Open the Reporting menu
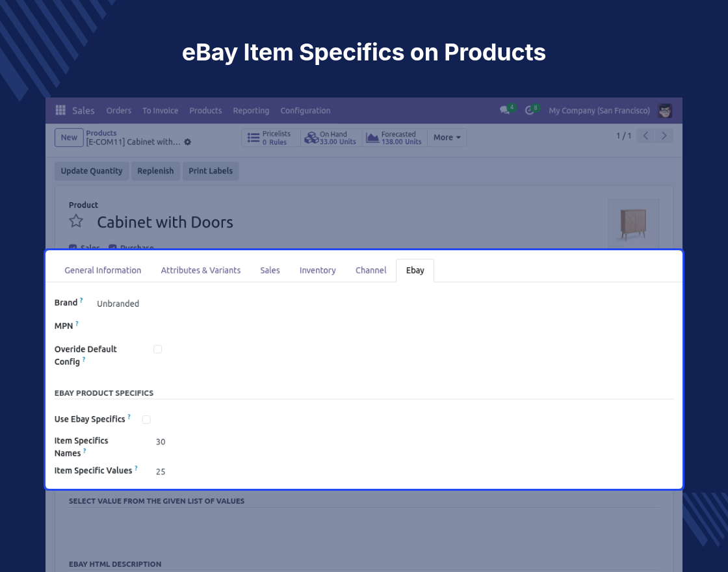728x572 pixels. click(251, 110)
